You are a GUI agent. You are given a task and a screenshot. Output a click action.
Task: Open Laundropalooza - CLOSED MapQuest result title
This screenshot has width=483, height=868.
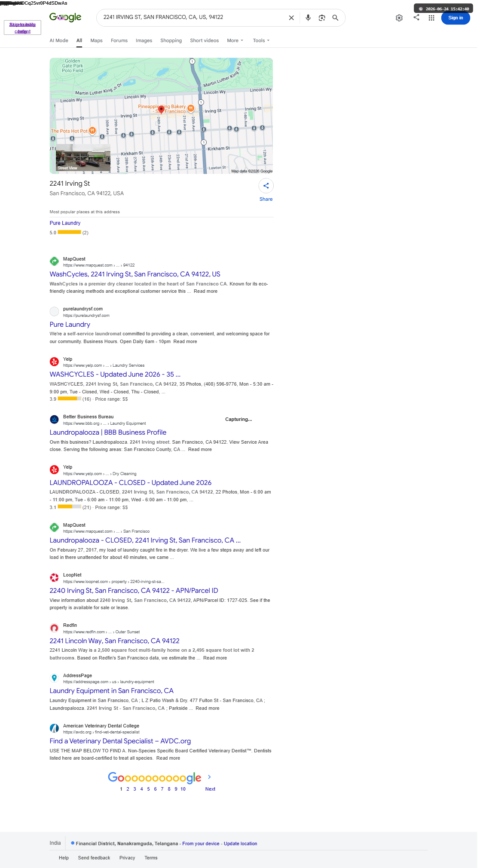tap(145, 540)
